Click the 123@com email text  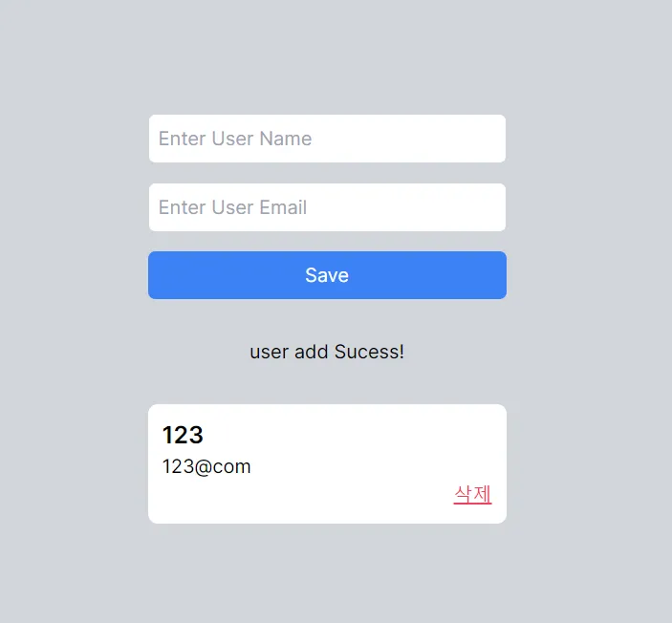pyautogui.click(x=206, y=466)
